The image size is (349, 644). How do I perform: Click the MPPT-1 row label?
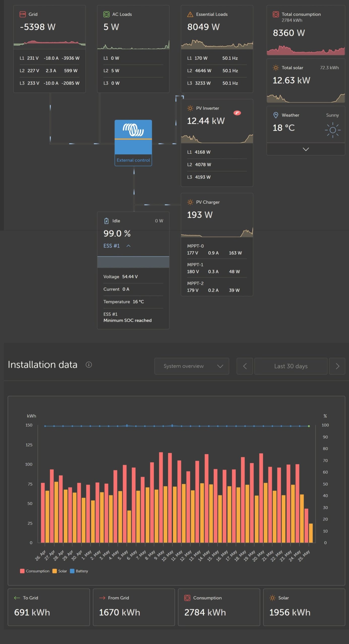click(195, 264)
